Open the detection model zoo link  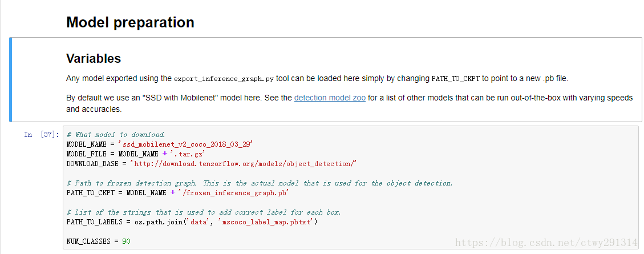click(x=330, y=98)
